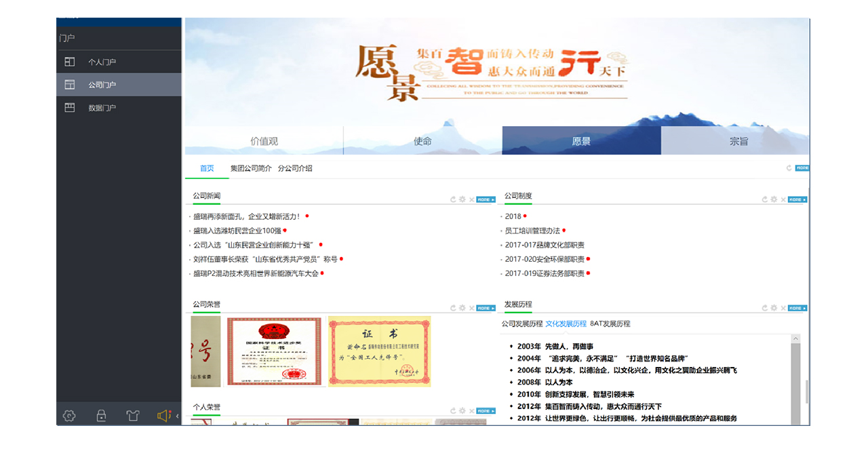Screen dimensions: 868x449
Task: Open the 分公司介绍 tab
Action: point(295,168)
